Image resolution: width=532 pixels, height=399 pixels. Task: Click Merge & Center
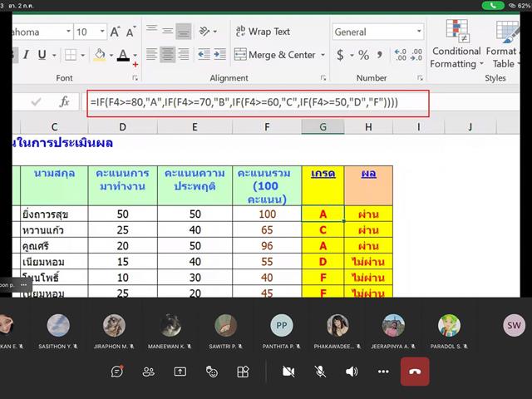(x=275, y=55)
